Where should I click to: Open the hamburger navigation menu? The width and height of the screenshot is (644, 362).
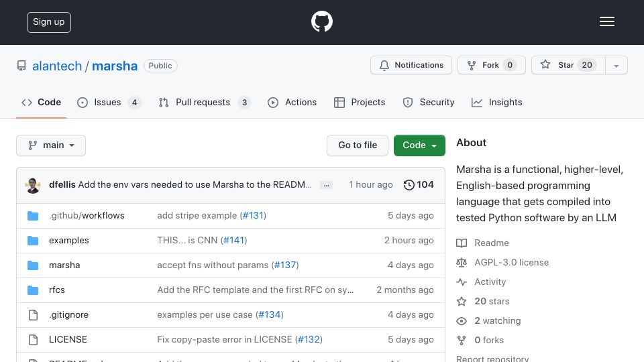pyautogui.click(x=606, y=21)
